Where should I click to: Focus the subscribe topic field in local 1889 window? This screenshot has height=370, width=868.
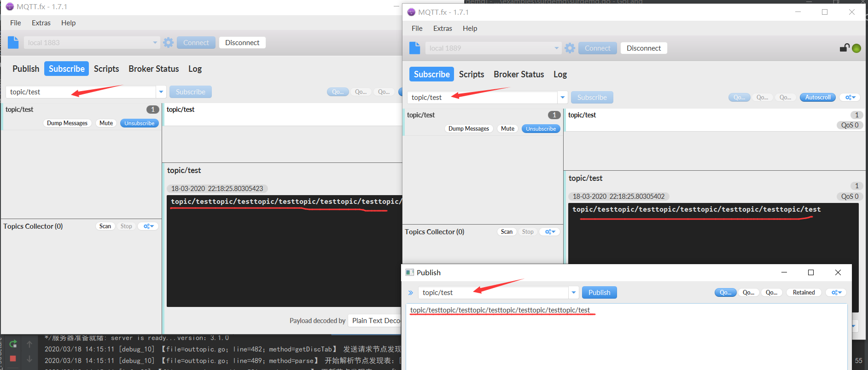coord(483,98)
